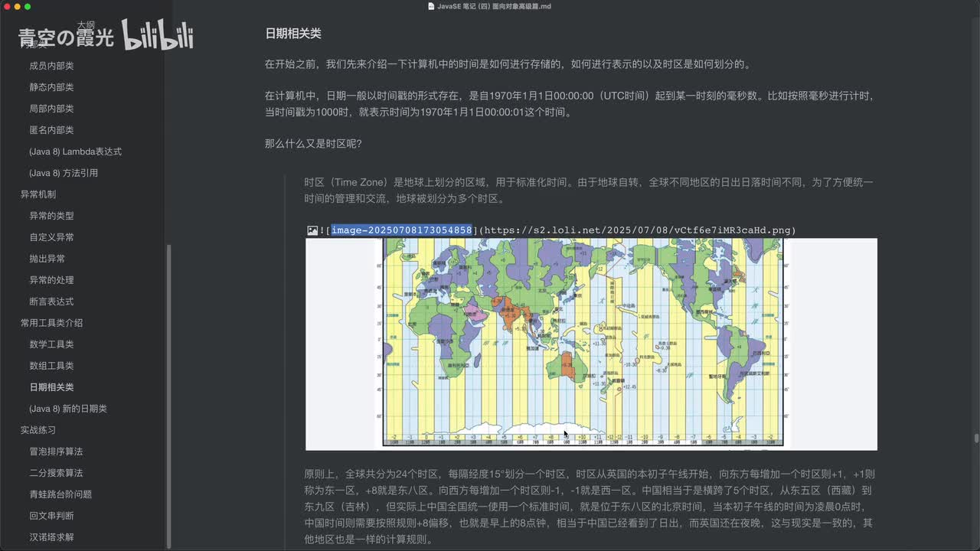Click the window title JavaSE 笔记 file name
Image resolution: width=980 pixels, height=551 pixels.
494,6
